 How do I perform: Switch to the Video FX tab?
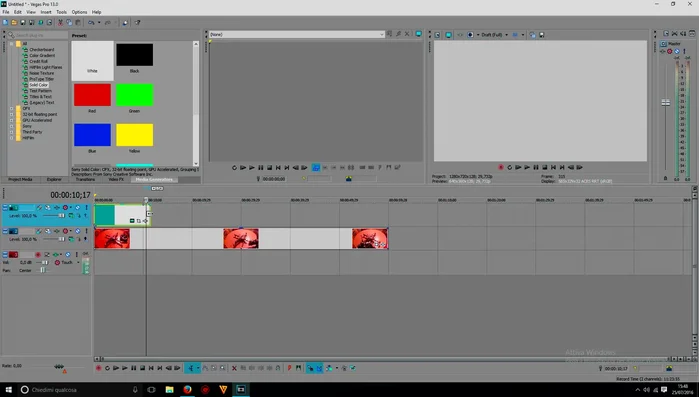click(116, 179)
